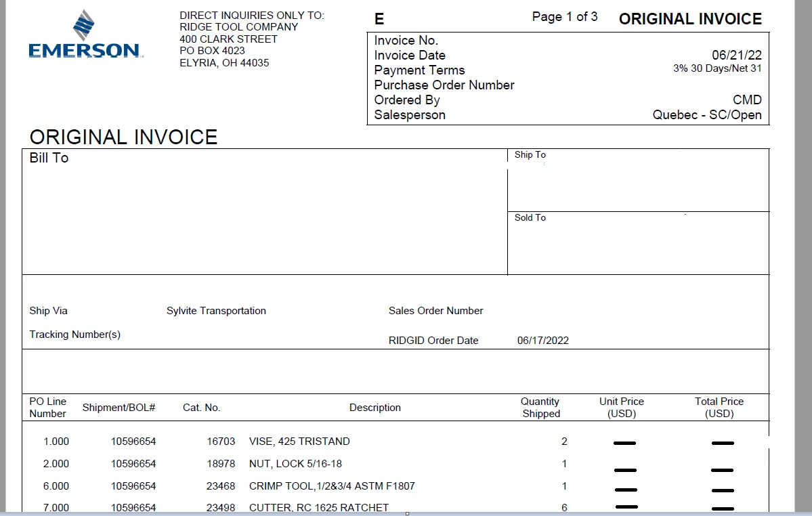Click 'NUT, LOCK 5/16-18' description
The height and width of the screenshot is (516, 812).
(x=295, y=464)
